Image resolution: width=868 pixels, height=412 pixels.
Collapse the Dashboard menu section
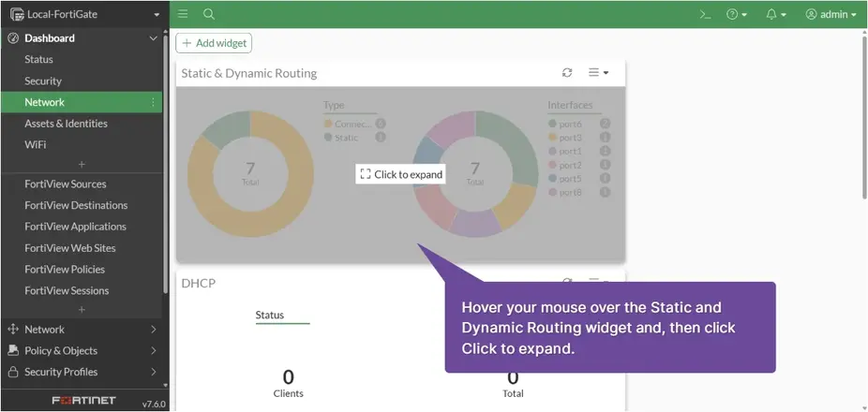[154, 38]
